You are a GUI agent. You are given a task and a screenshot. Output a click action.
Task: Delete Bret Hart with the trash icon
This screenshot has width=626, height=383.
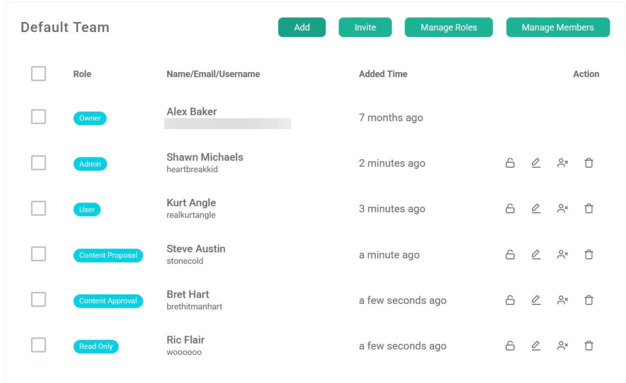pyautogui.click(x=589, y=300)
